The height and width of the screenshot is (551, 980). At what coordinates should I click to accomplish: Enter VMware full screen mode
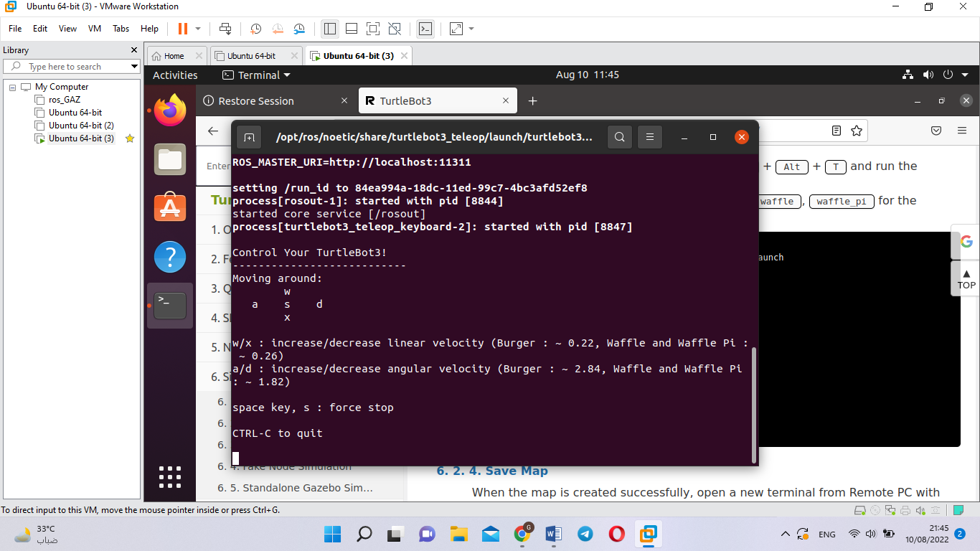[x=372, y=29]
